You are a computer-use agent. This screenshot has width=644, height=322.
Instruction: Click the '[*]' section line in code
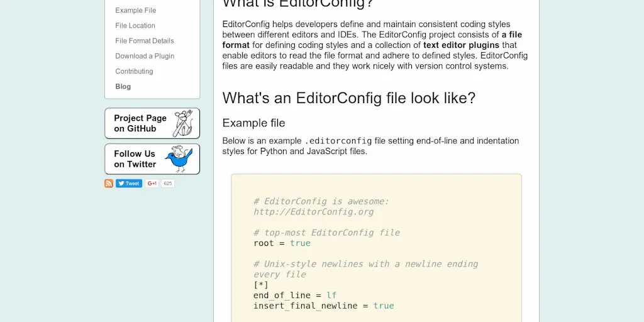[261, 285]
